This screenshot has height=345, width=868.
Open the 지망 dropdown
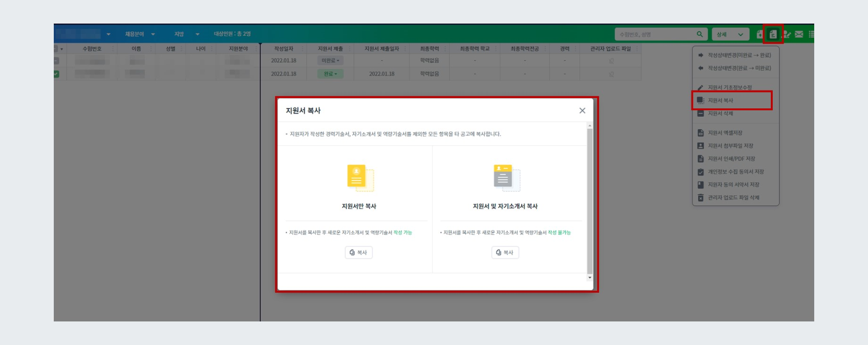(x=187, y=34)
